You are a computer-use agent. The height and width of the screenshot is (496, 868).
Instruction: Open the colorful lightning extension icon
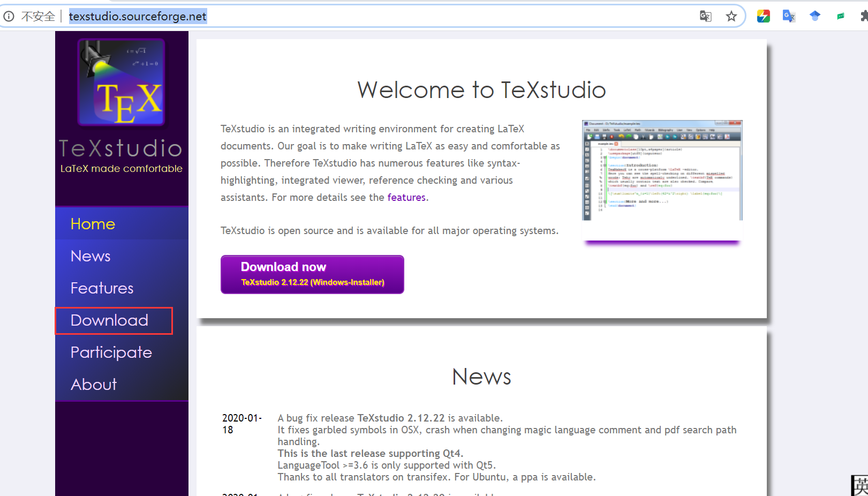(763, 16)
